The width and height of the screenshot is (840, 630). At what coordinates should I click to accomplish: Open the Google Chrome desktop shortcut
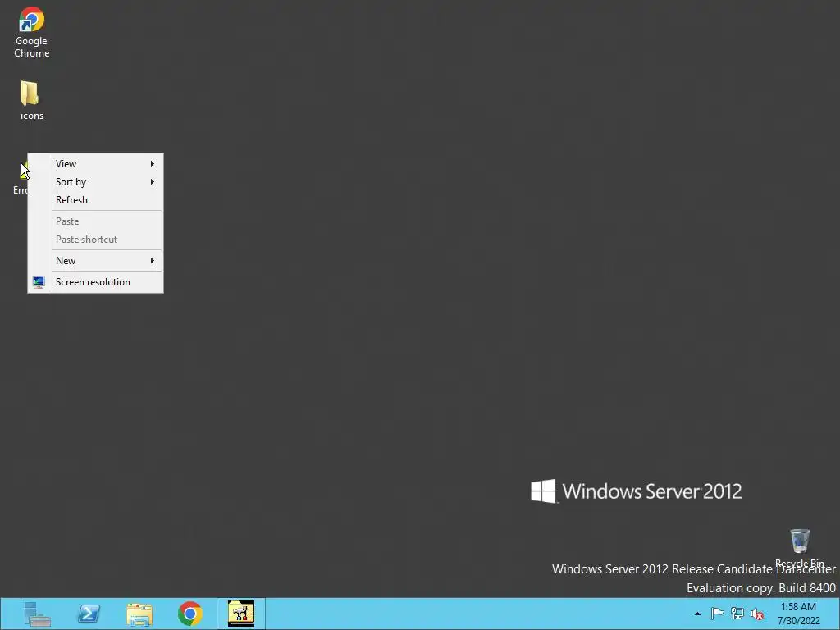[32, 32]
